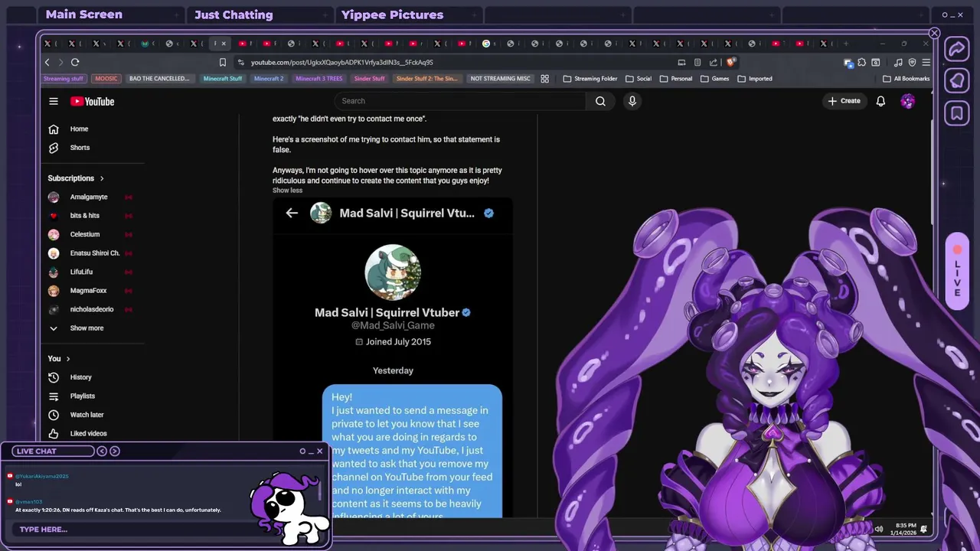
Task: Click into the YouTube Search field
Action: click(x=460, y=101)
